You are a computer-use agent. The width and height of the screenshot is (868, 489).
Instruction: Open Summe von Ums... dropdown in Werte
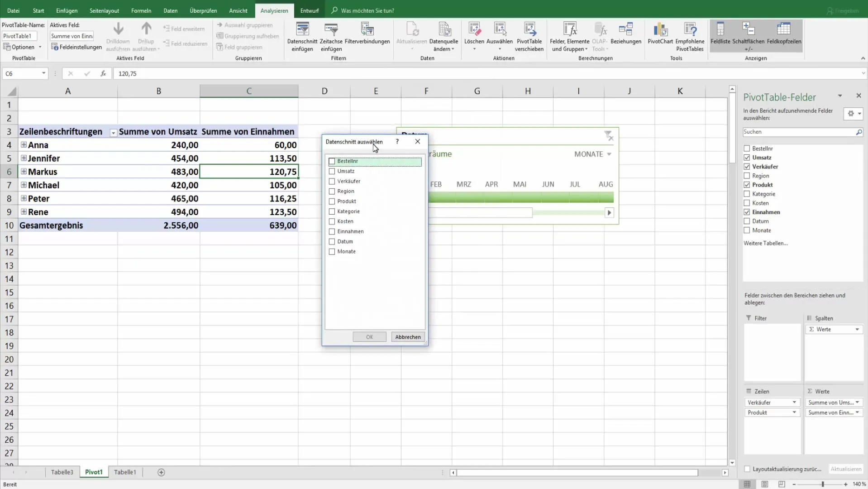coord(857,402)
